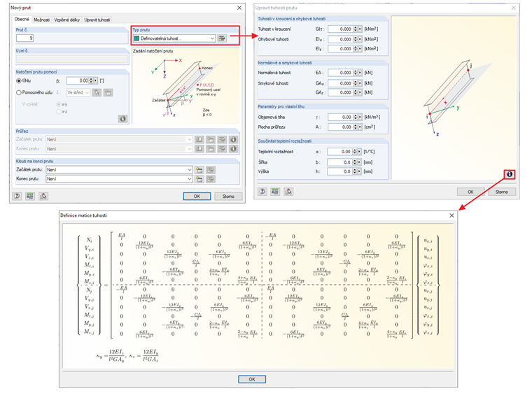The image size is (532, 405).
Task: Edit hinge for Kloub Konec prutu
Action: pos(211,179)
